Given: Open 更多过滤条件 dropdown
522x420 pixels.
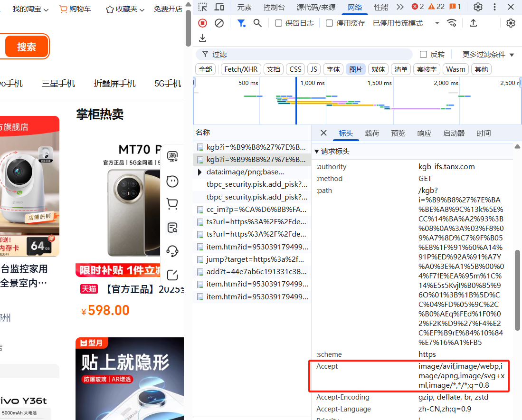Looking at the screenshot, I should click(488, 54).
